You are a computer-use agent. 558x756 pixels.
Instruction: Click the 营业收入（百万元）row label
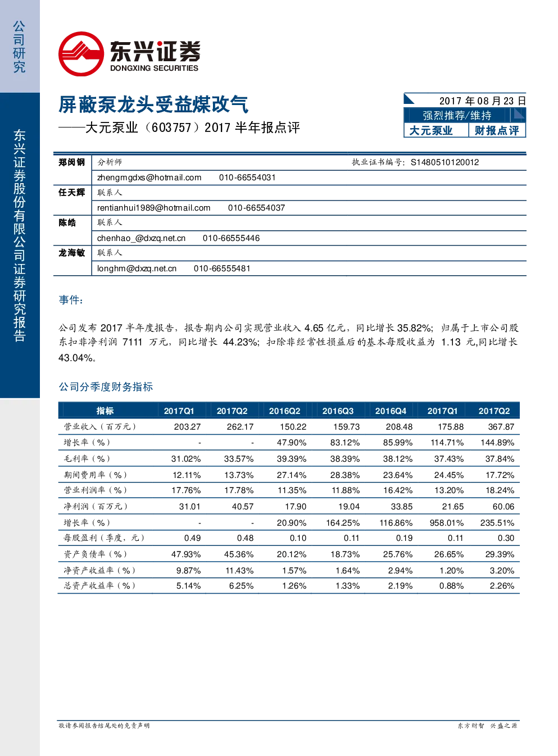101,427
